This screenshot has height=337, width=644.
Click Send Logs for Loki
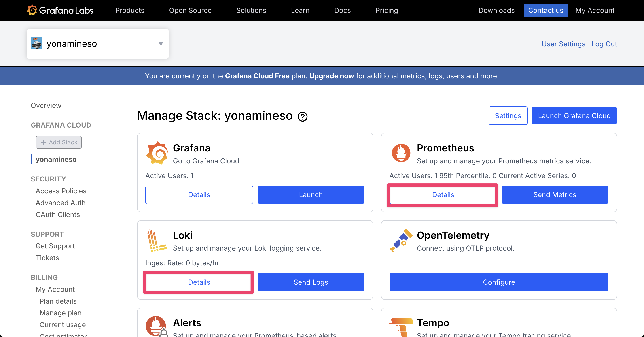[x=311, y=282]
